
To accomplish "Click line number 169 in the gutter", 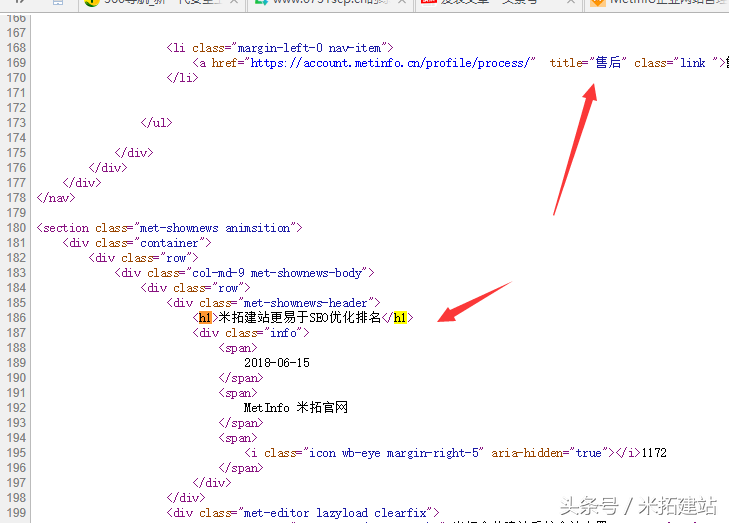I will click(x=16, y=63).
